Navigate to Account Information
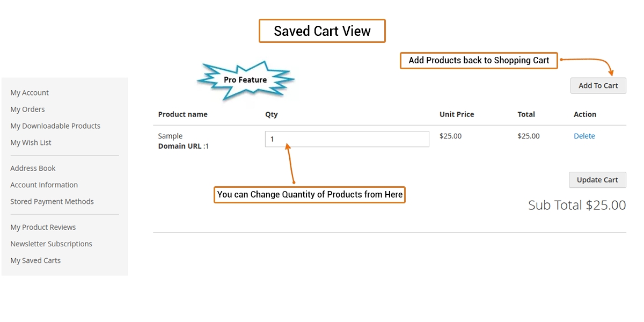The width and height of the screenshot is (644, 322). coord(44,185)
